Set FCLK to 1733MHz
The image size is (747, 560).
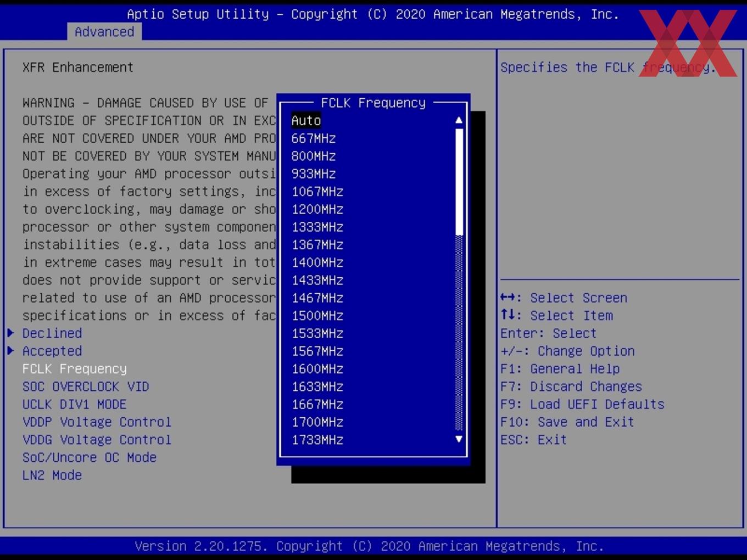pyautogui.click(x=317, y=440)
